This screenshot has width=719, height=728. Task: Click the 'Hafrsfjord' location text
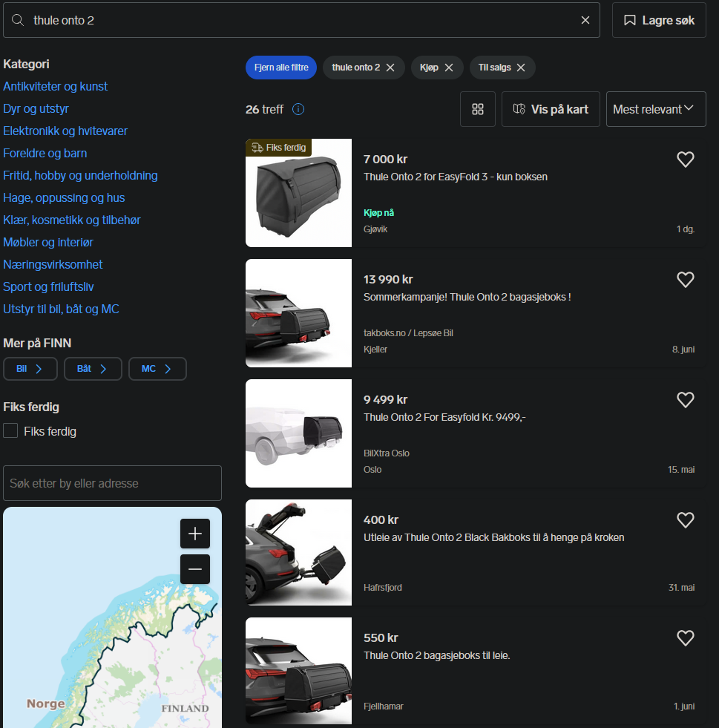382,587
